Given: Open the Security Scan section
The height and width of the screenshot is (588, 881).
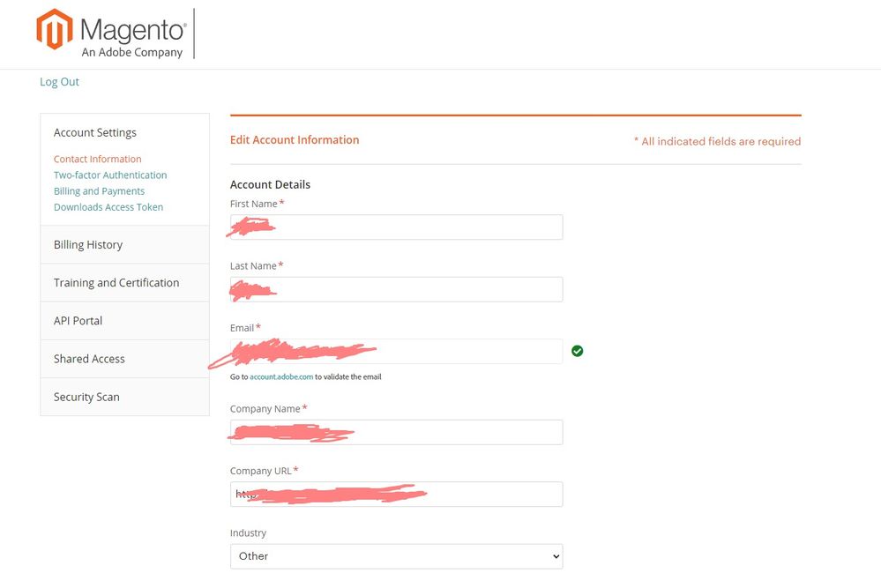Looking at the screenshot, I should coord(86,397).
